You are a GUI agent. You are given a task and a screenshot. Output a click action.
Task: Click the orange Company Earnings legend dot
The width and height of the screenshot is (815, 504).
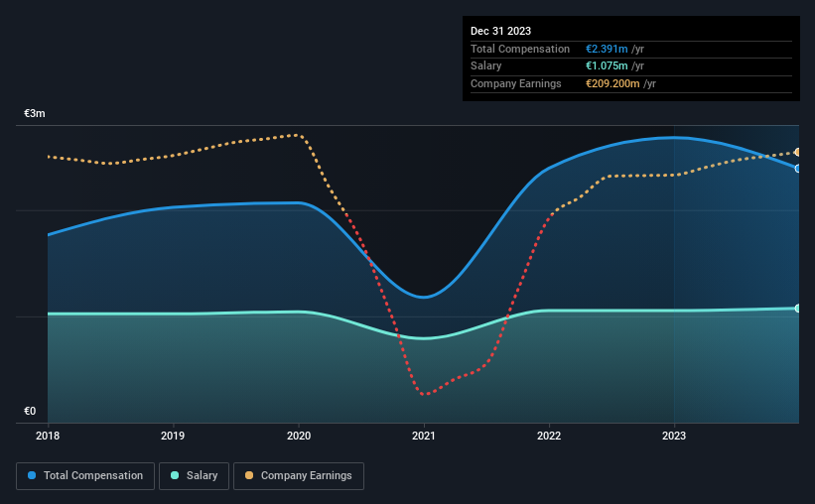[249, 475]
